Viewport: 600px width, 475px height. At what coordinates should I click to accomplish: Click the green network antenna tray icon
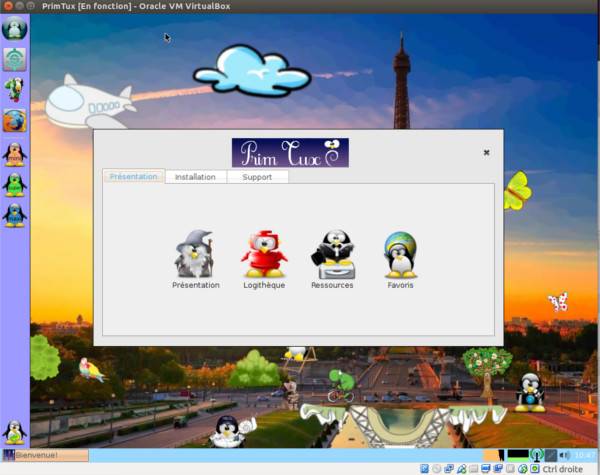537,455
